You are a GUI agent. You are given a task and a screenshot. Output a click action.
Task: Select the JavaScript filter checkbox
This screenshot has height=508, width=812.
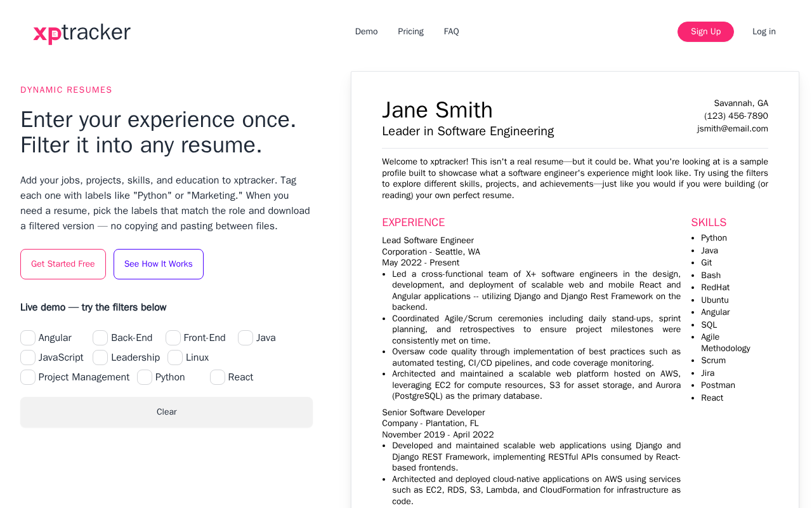28,358
